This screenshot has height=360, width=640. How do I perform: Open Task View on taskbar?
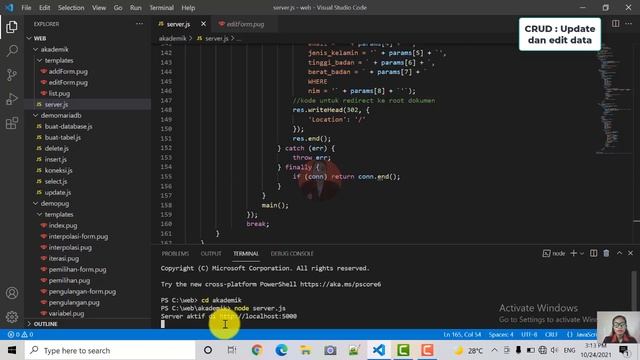pos(232,350)
